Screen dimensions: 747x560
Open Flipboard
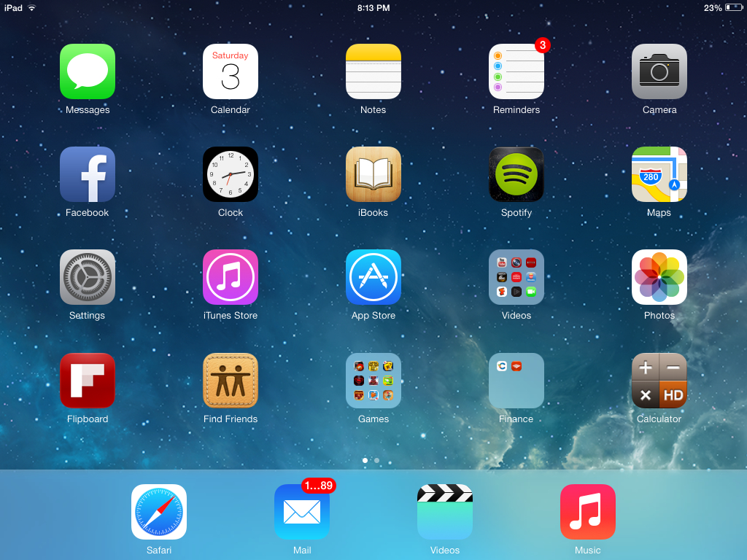tap(88, 381)
